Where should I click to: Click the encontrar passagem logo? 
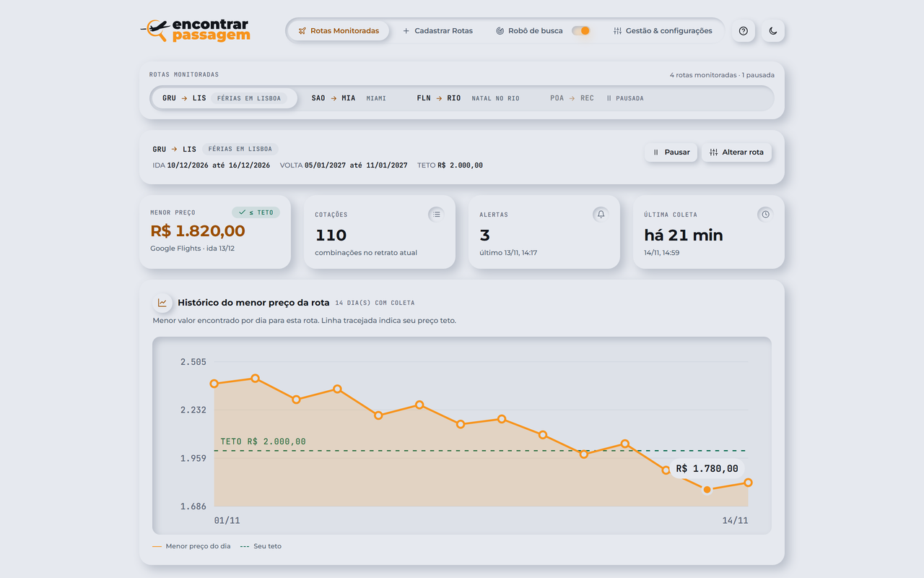[195, 30]
